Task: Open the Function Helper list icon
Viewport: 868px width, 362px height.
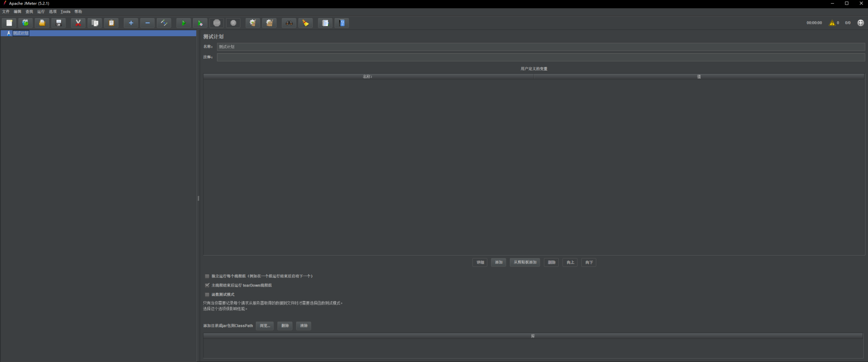Action: pyautogui.click(x=325, y=23)
